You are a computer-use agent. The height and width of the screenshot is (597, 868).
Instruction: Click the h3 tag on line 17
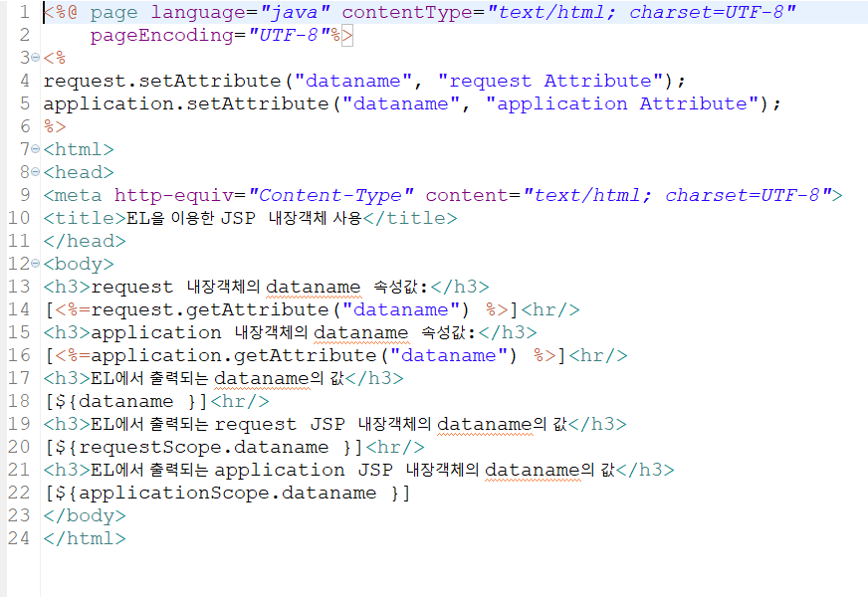(x=224, y=378)
